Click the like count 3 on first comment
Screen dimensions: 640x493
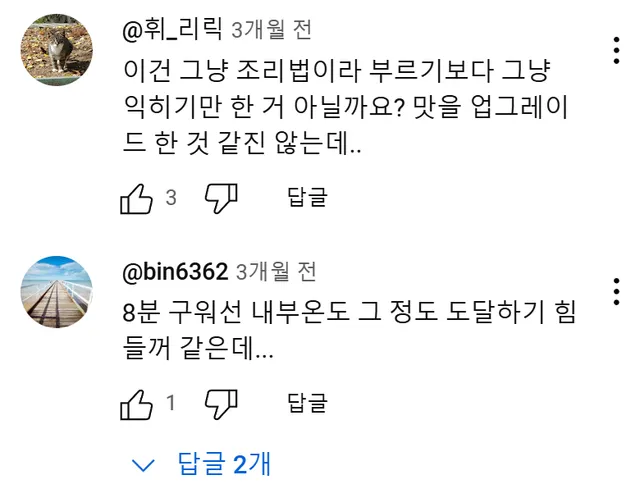tap(171, 198)
